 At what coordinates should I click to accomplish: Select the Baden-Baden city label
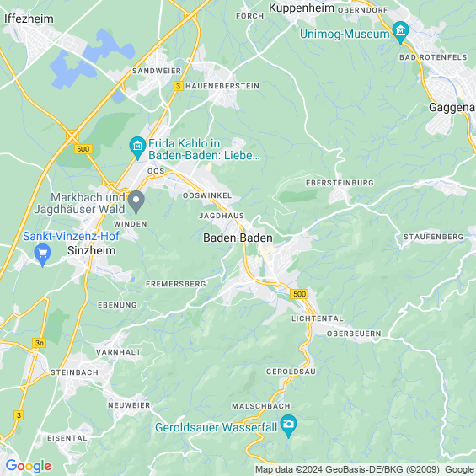[238, 238]
